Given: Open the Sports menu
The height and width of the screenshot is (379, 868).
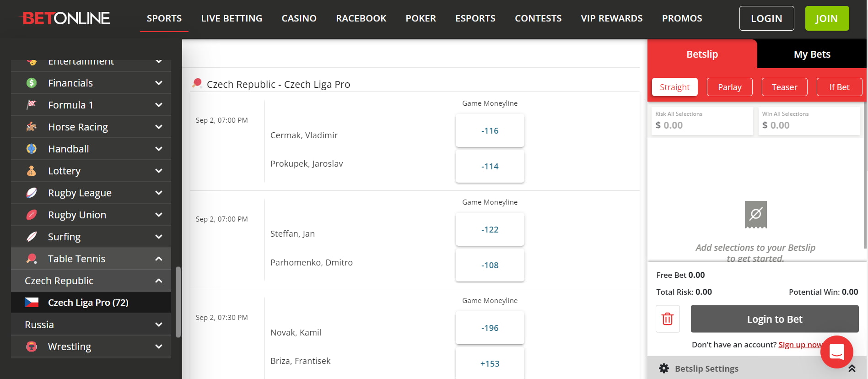Looking at the screenshot, I should [164, 18].
